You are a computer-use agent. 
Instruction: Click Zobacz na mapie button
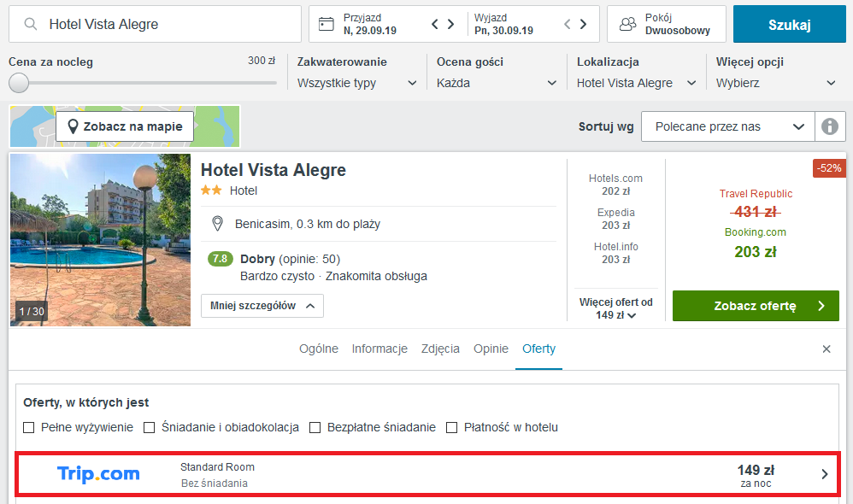tap(125, 126)
